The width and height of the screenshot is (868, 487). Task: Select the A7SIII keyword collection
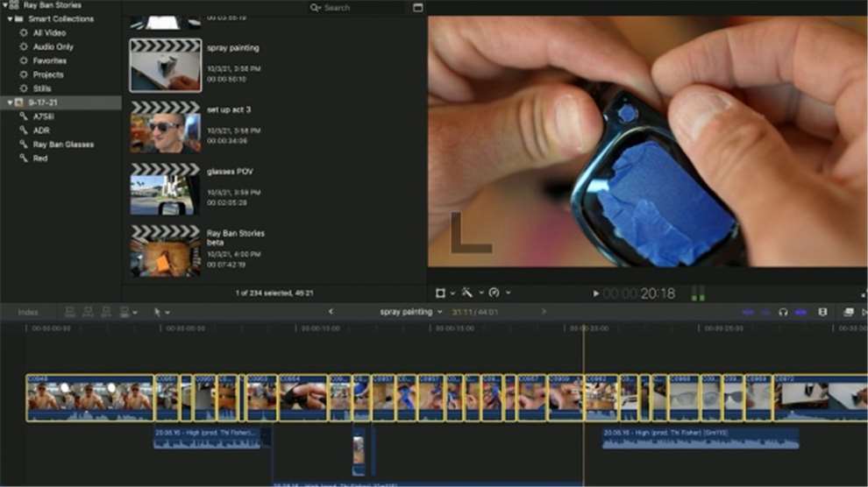pyautogui.click(x=43, y=116)
